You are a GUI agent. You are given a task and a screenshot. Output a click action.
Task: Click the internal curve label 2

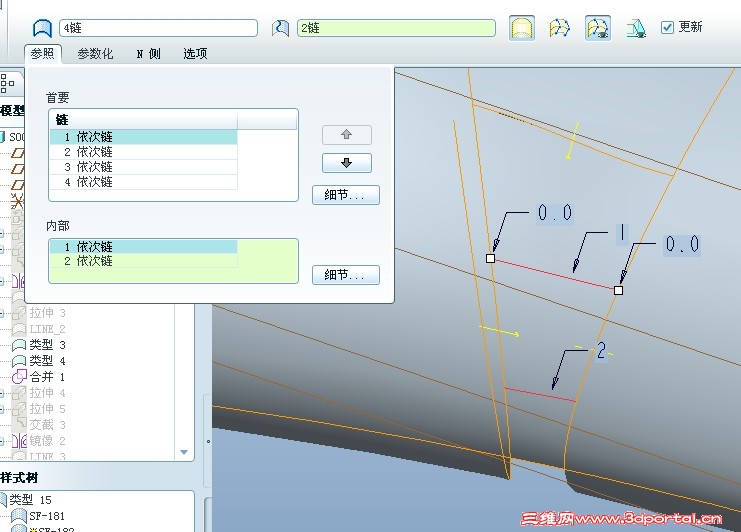click(x=601, y=351)
